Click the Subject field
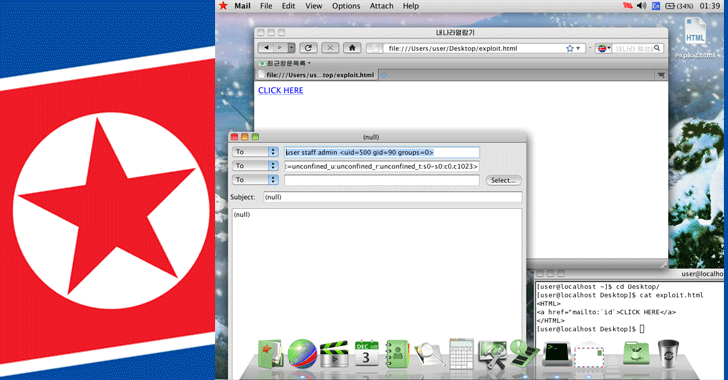The height and width of the screenshot is (380, 728). [x=392, y=197]
